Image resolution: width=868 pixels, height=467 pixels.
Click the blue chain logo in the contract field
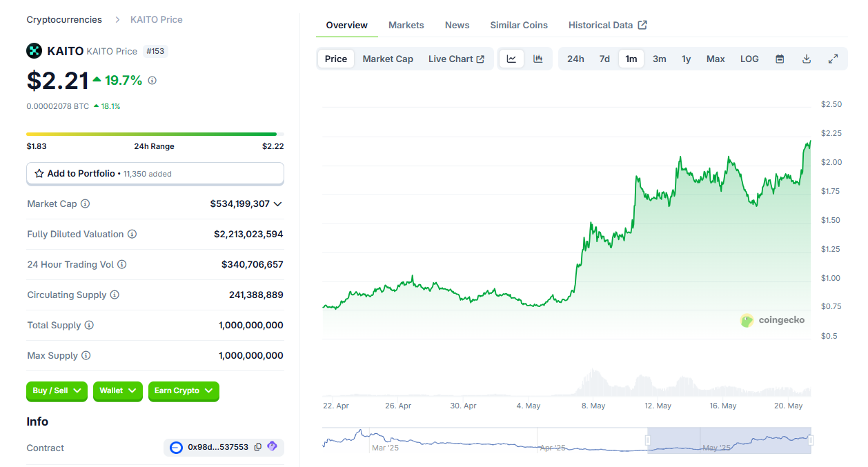click(x=176, y=448)
